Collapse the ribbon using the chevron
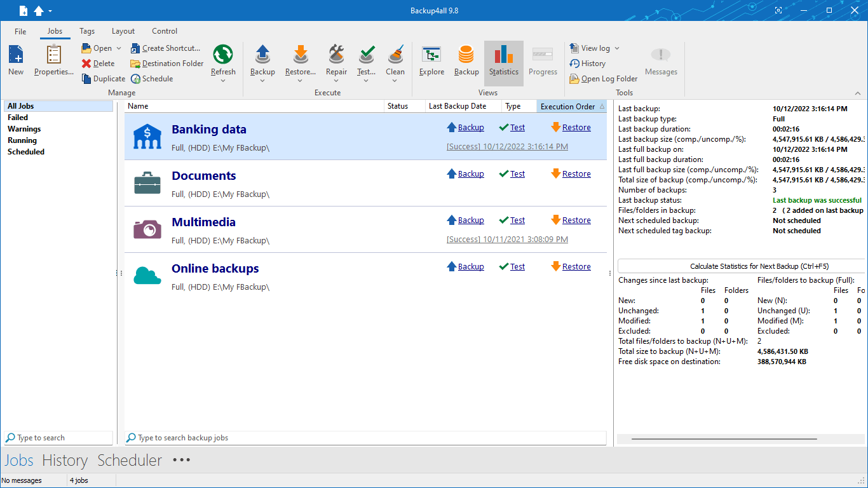 tap(857, 93)
